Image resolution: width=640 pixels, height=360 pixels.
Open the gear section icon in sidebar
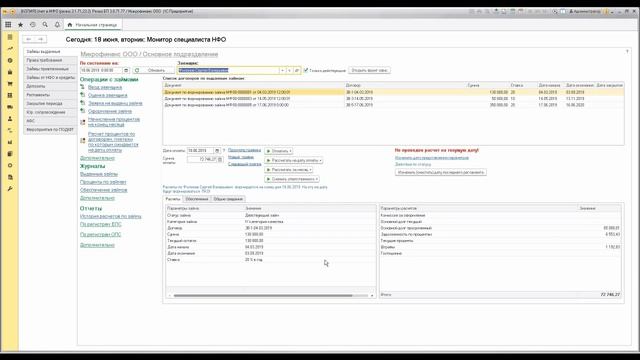pyautogui.click(x=10, y=165)
